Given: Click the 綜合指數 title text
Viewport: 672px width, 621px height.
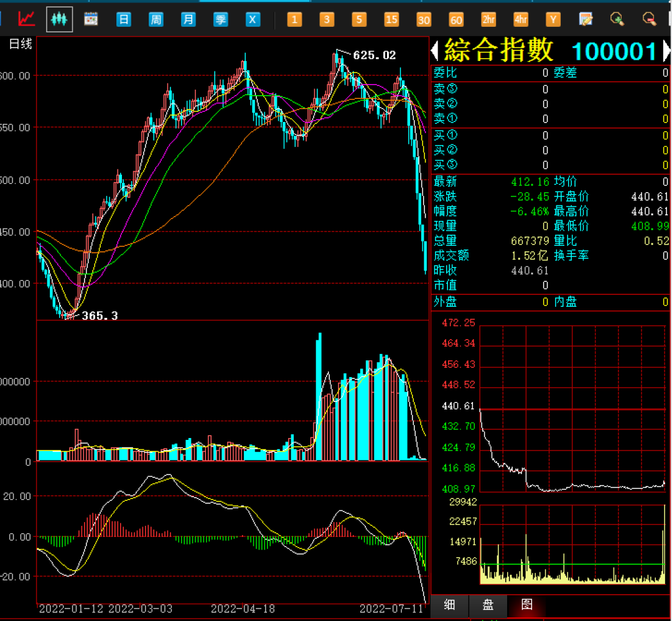Looking at the screenshot, I should pos(498,50).
